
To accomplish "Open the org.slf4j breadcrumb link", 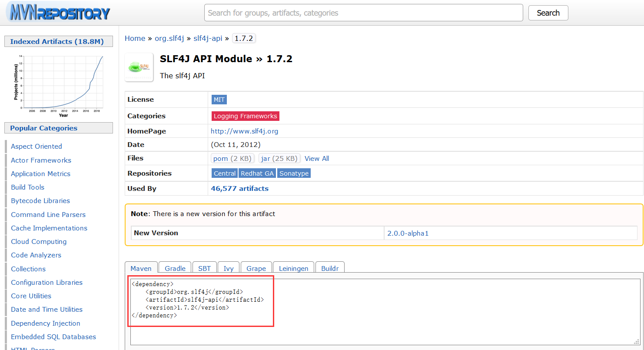I will point(169,38).
